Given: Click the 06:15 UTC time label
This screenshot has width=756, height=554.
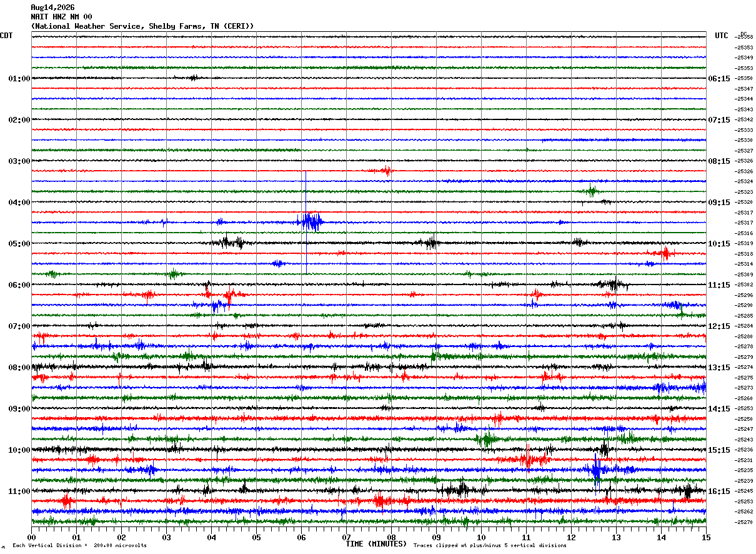Looking at the screenshot, I should 719,79.
